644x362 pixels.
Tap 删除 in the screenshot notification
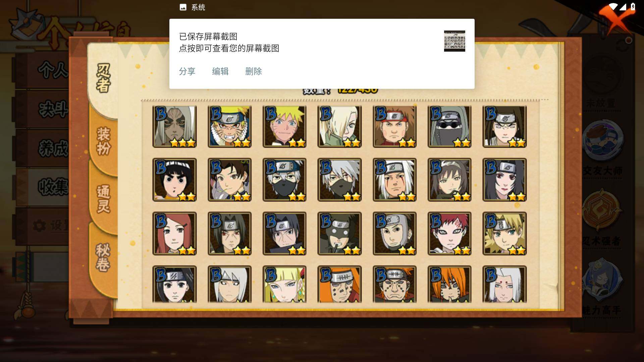(254, 71)
